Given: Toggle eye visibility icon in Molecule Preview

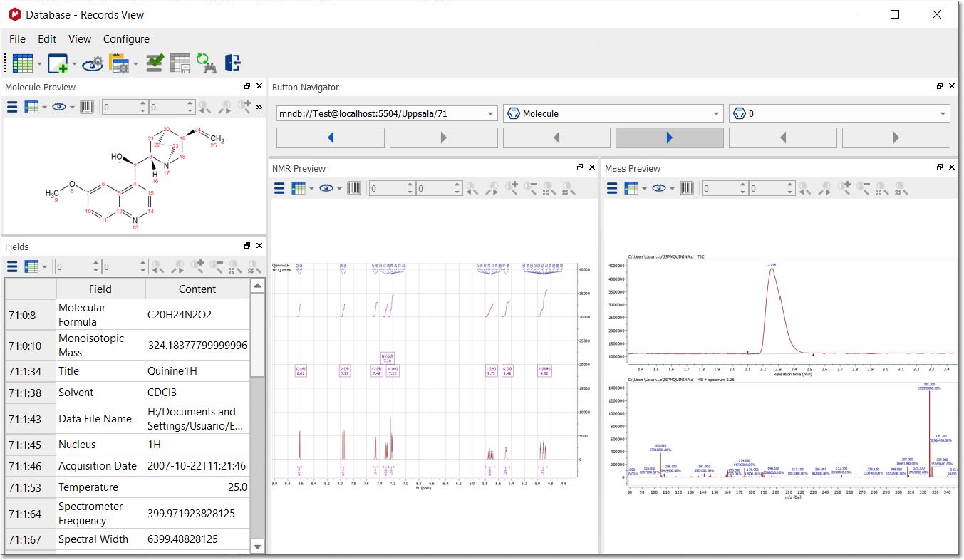Looking at the screenshot, I should point(59,107).
